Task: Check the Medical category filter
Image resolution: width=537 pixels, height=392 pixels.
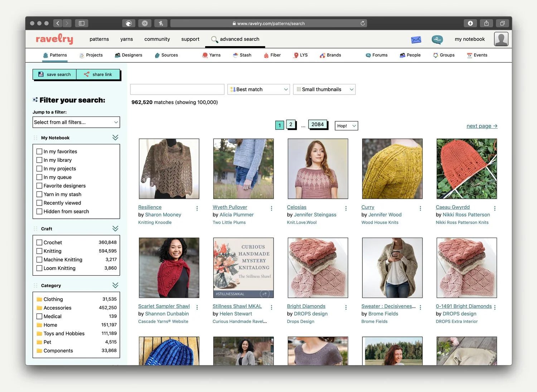Action: point(39,316)
